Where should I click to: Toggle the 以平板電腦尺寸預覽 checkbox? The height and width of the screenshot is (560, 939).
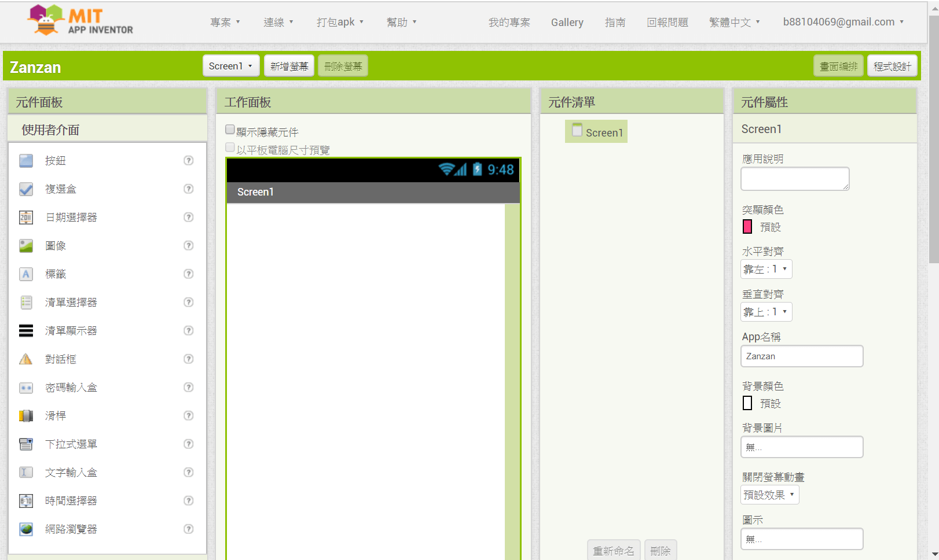pyautogui.click(x=230, y=148)
